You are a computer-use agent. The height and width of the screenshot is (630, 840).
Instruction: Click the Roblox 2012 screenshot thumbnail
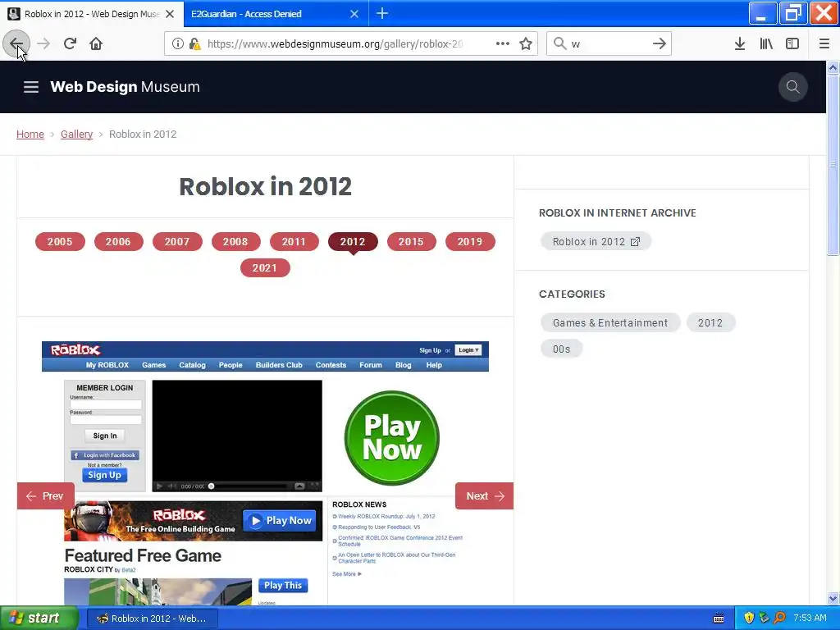tap(265, 473)
